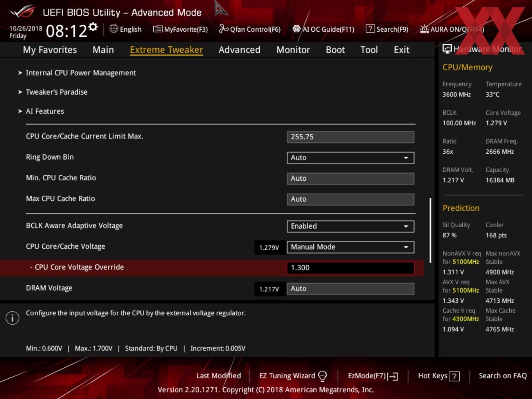Switch to the Monitor tab
Image resolution: width=532 pixels, height=399 pixels.
293,50
